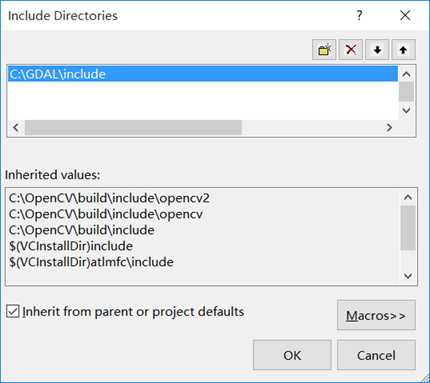This screenshot has width=430, height=383.
Task: Expand the Macros>> panel
Action: [x=376, y=315]
